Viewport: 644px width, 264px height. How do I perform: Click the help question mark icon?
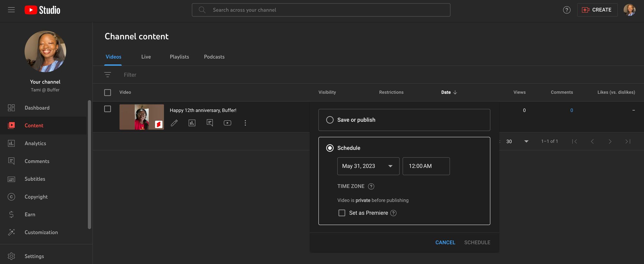566,10
